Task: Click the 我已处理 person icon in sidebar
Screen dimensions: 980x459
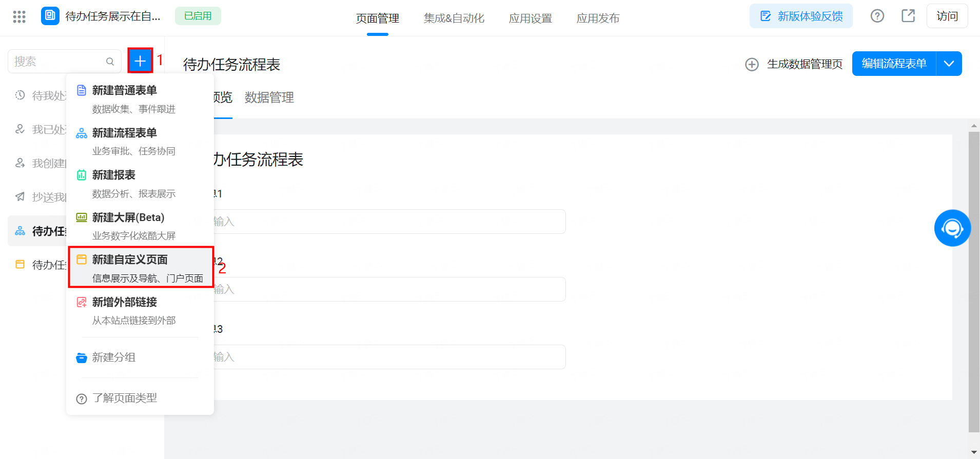Action: pos(20,129)
